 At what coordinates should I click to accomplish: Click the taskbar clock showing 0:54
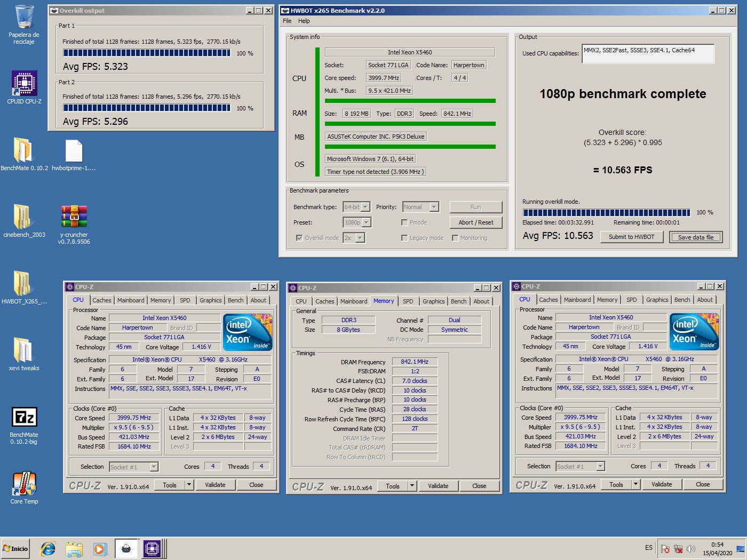pyautogui.click(x=717, y=548)
